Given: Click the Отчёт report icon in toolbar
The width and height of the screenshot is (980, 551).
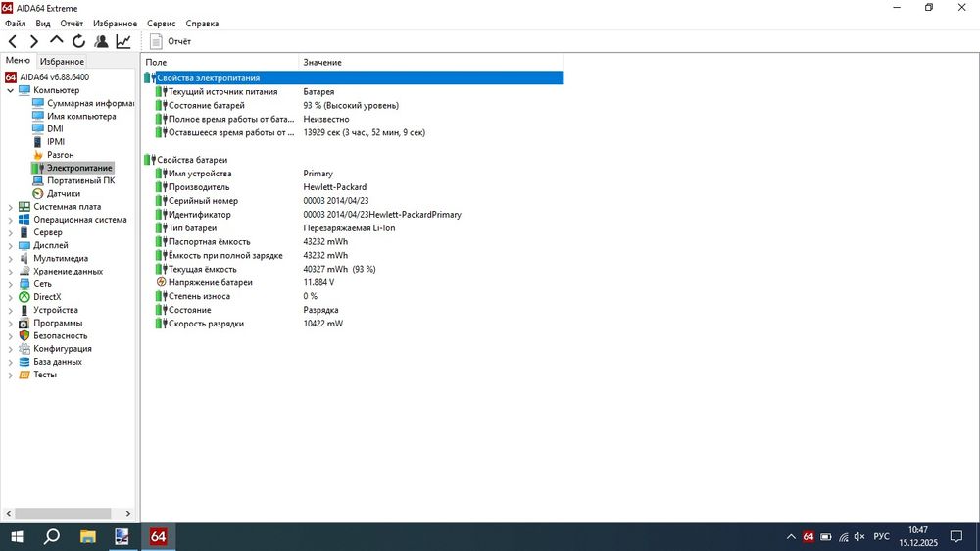Looking at the screenshot, I should (156, 41).
